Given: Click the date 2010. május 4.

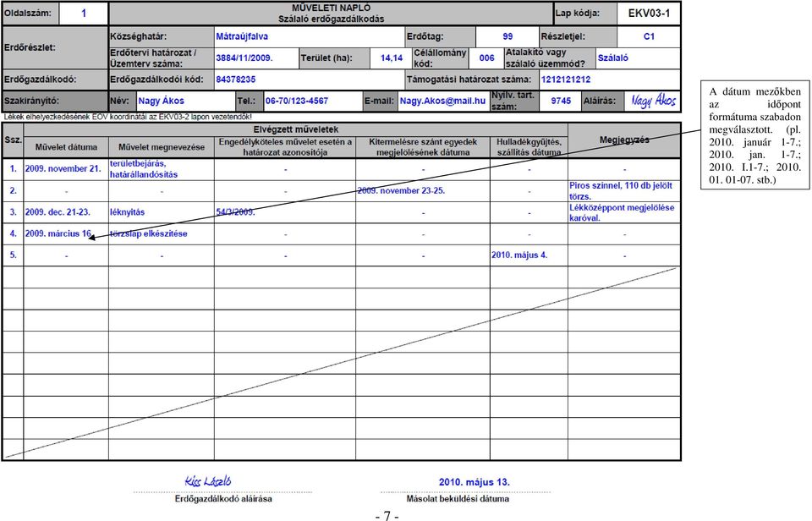Looking at the screenshot, I should [519, 255].
